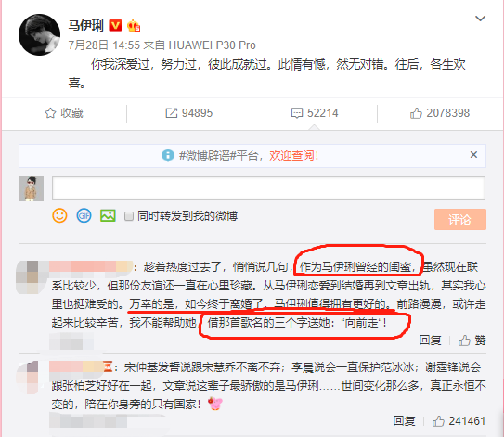Enable 同时转发到我的微博 checkbox
The width and height of the screenshot is (504, 437).
[x=129, y=216]
